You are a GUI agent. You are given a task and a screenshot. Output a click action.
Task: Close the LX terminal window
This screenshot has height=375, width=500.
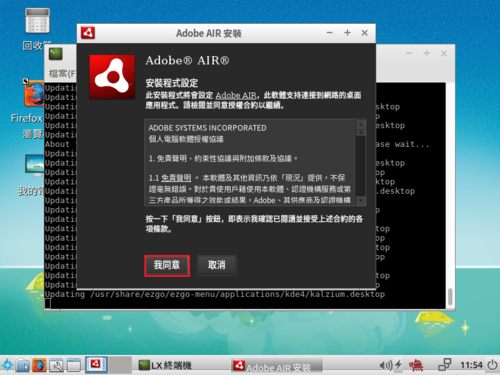tap(444, 53)
